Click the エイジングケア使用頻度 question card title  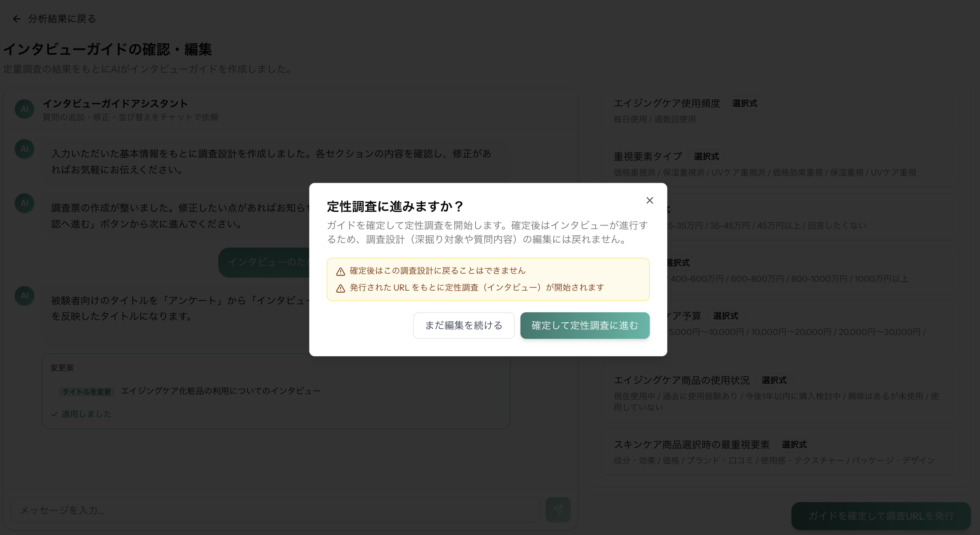[667, 104]
